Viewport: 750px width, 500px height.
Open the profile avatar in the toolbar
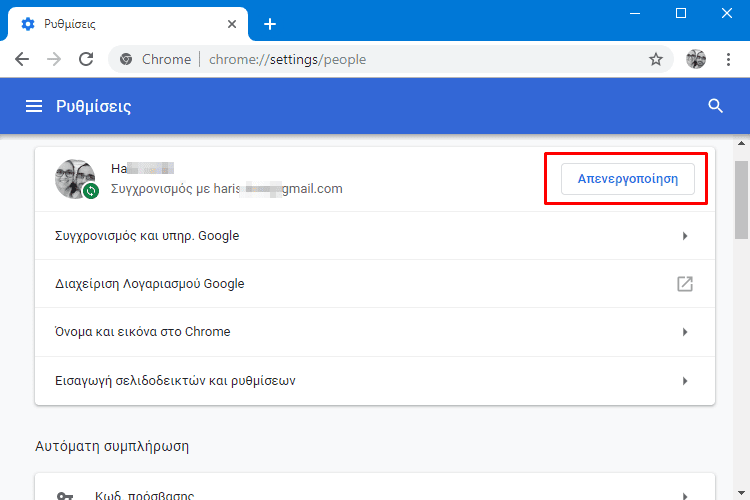696,59
